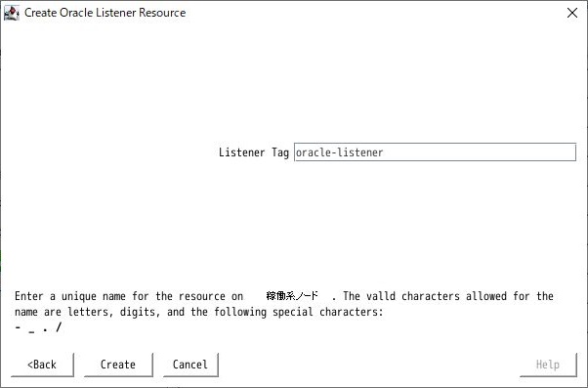This screenshot has width=588, height=388.
Task: Click the Listener Tag input field
Action: coord(435,151)
